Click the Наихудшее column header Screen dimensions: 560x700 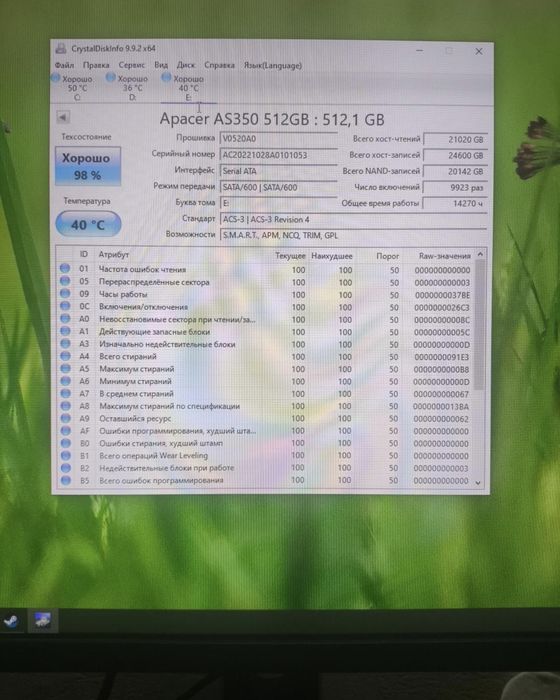(332, 256)
